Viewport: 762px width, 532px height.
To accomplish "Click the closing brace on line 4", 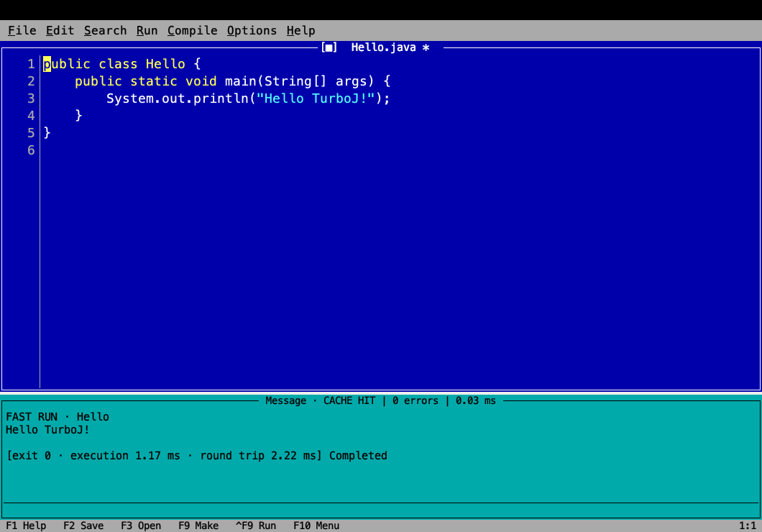I will coord(79,116).
